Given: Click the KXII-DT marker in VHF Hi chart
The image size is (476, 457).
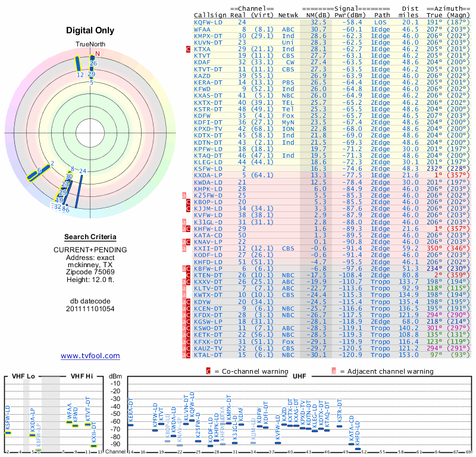Looking at the screenshot, I should tap(94, 446).
